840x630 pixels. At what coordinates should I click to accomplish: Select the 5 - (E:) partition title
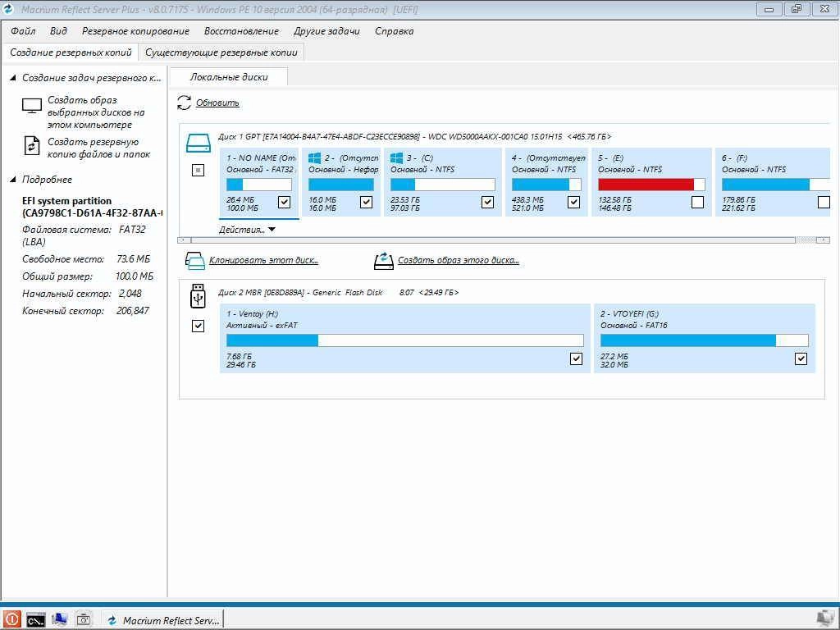point(610,158)
